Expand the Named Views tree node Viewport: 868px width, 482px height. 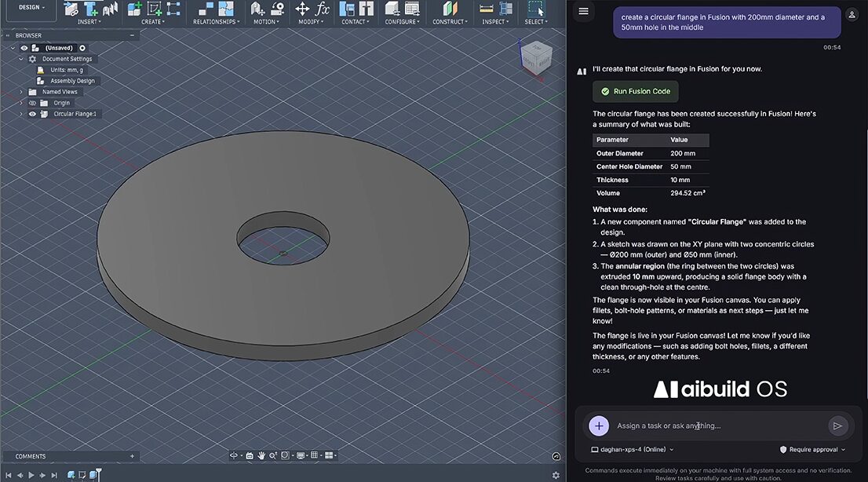click(x=21, y=92)
